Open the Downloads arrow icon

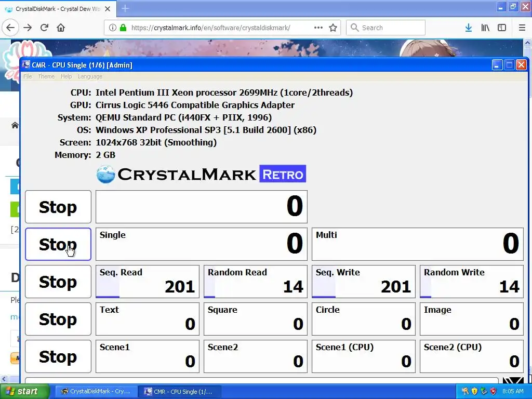point(469,28)
